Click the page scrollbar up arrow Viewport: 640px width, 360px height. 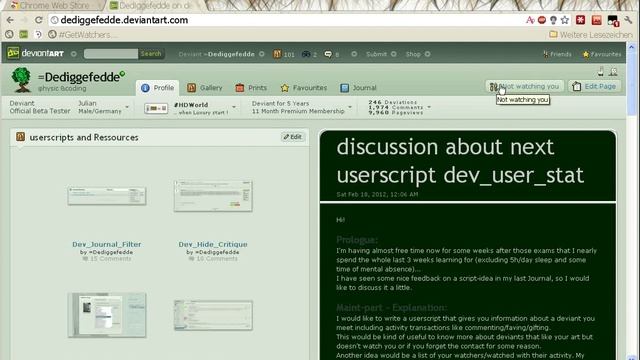coord(632,47)
